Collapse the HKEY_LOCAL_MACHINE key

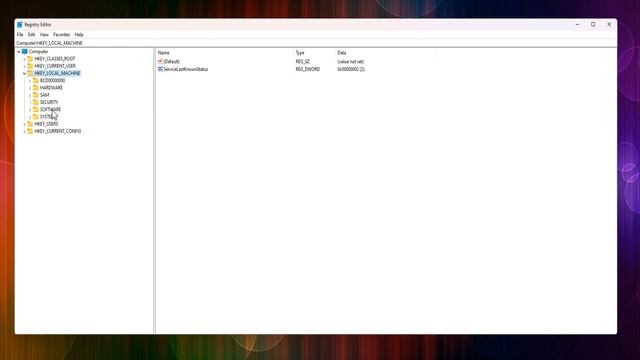pos(24,73)
